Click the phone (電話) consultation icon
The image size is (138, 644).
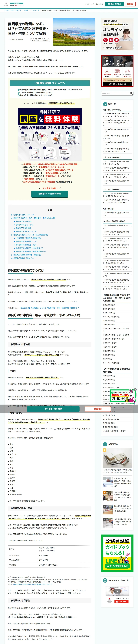pyautogui.click(x=105, y=40)
